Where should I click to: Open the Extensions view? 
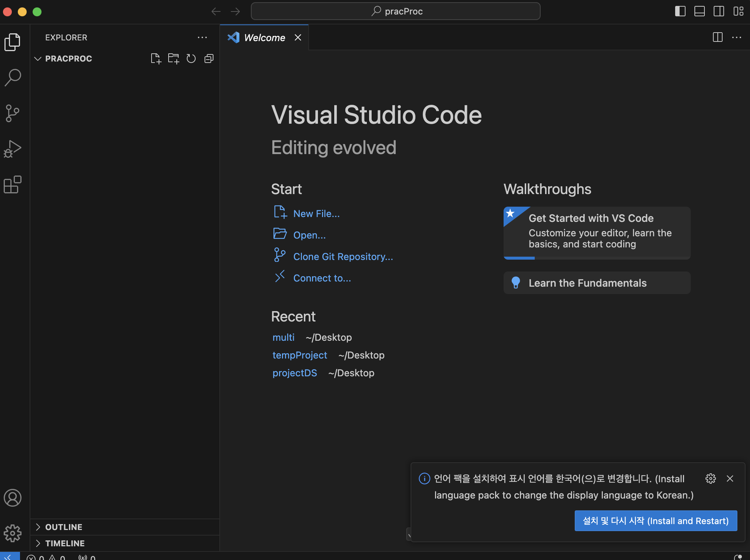(x=13, y=184)
